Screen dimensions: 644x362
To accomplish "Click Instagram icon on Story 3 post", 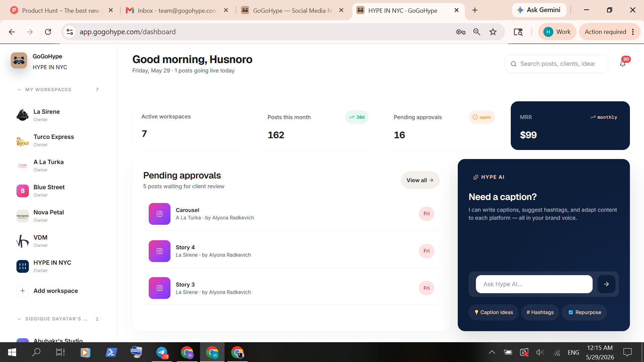I will coord(159,288).
